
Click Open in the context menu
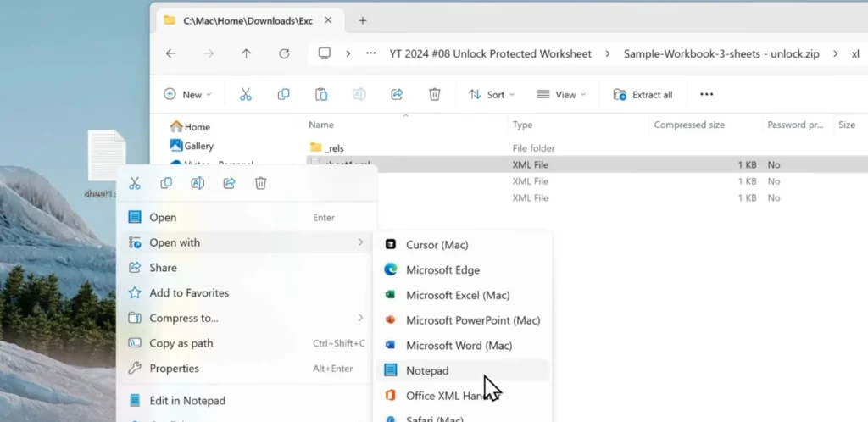point(247,218)
